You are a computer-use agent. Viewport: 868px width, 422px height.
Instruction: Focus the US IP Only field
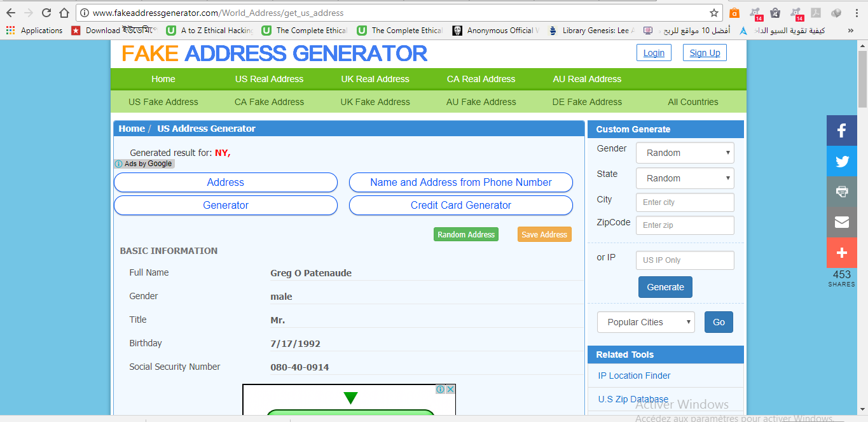click(685, 260)
